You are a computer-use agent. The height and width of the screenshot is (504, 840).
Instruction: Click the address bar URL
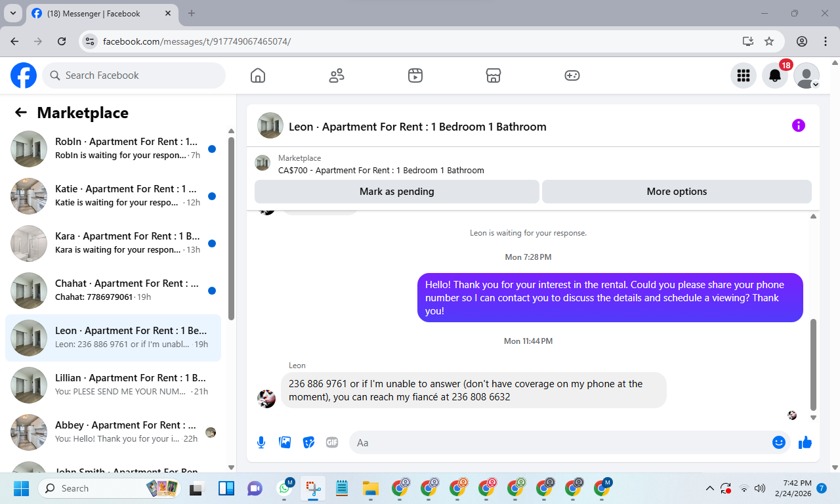(x=197, y=41)
